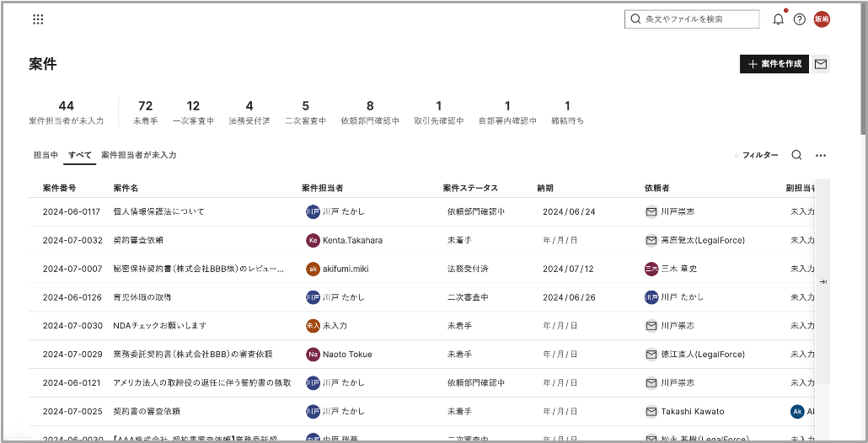Open case 秘密保持契約書(株式会社BBB様)のレビュー
The height and width of the screenshot is (443, 868).
(x=199, y=269)
